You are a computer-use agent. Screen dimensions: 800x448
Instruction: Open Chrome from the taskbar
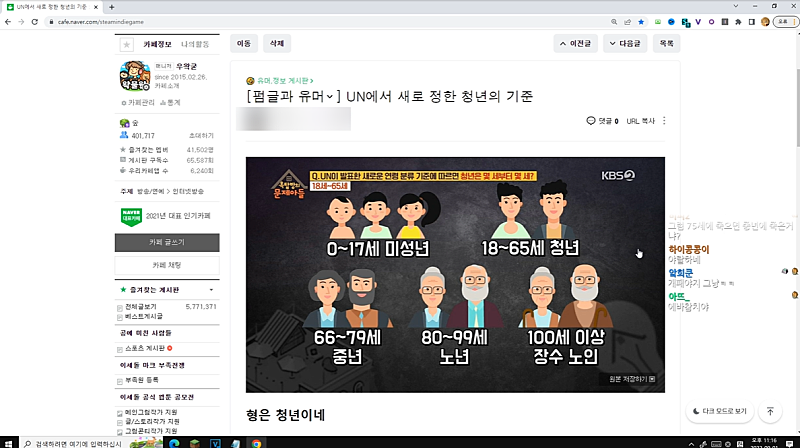257,443
